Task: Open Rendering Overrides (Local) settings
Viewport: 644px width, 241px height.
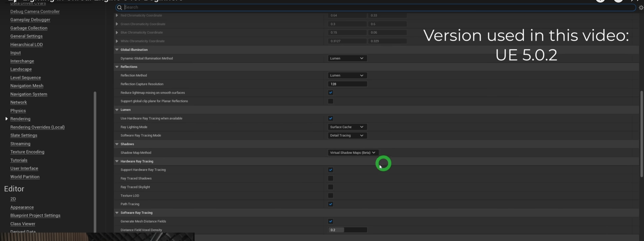Action: click(37, 127)
